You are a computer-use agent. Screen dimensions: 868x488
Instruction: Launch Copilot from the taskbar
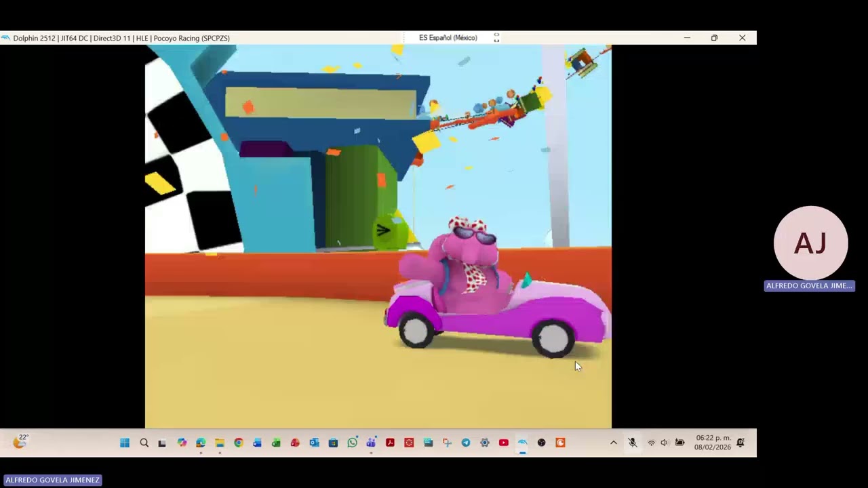click(x=182, y=443)
